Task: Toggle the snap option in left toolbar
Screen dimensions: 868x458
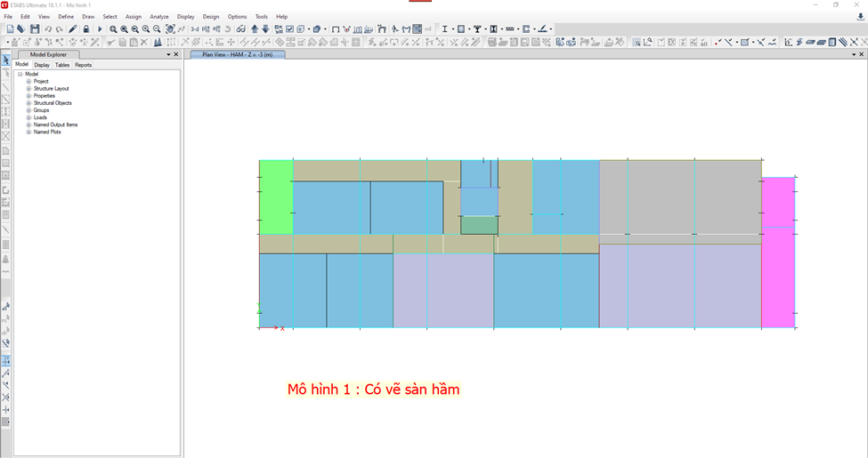Action: [6, 361]
